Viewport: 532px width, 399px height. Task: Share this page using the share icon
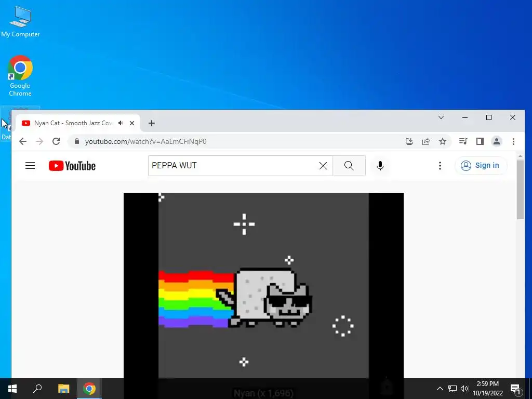[x=426, y=141]
